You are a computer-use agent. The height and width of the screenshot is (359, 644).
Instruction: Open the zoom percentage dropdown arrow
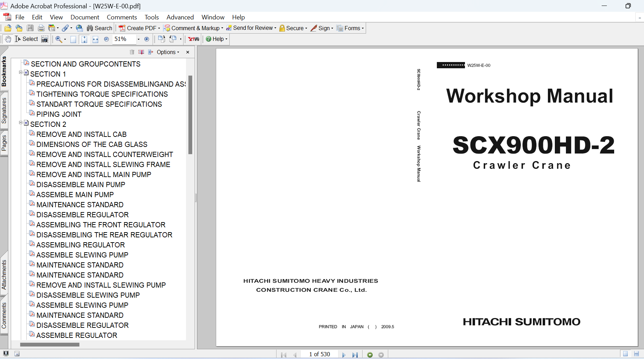(138, 39)
